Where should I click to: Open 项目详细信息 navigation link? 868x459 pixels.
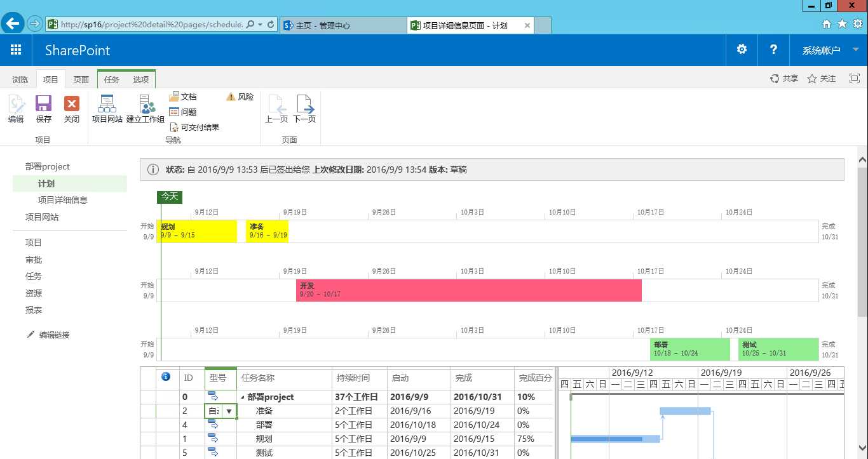coord(63,200)
